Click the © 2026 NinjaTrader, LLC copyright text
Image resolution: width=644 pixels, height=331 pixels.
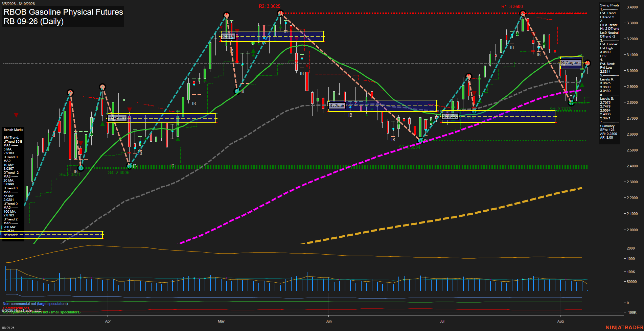tap(21, 310)
